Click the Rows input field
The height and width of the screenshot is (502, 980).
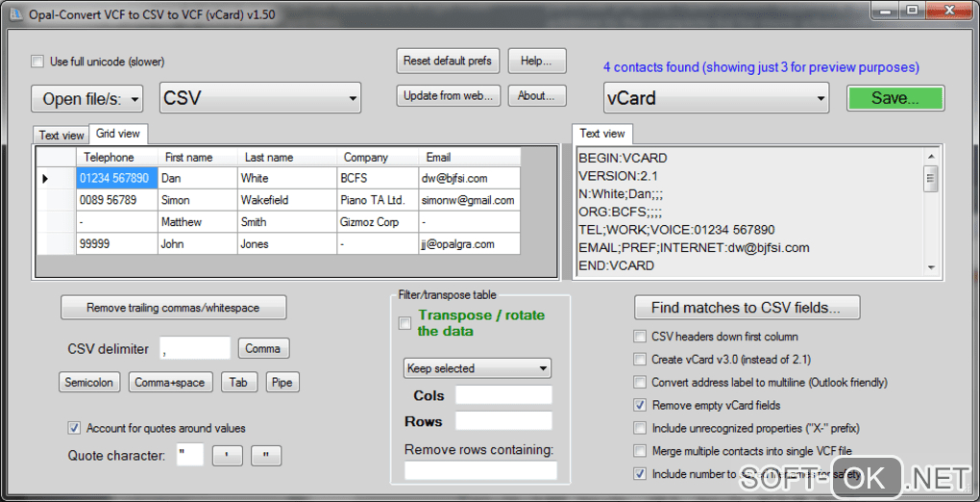click(x=503, y=420)
